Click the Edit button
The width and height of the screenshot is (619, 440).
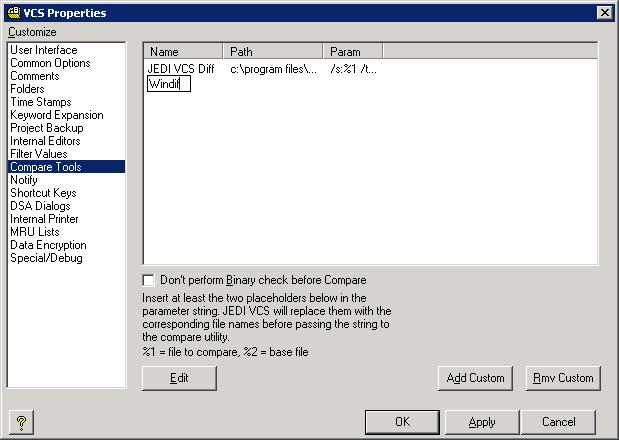[x=179, y=378]
